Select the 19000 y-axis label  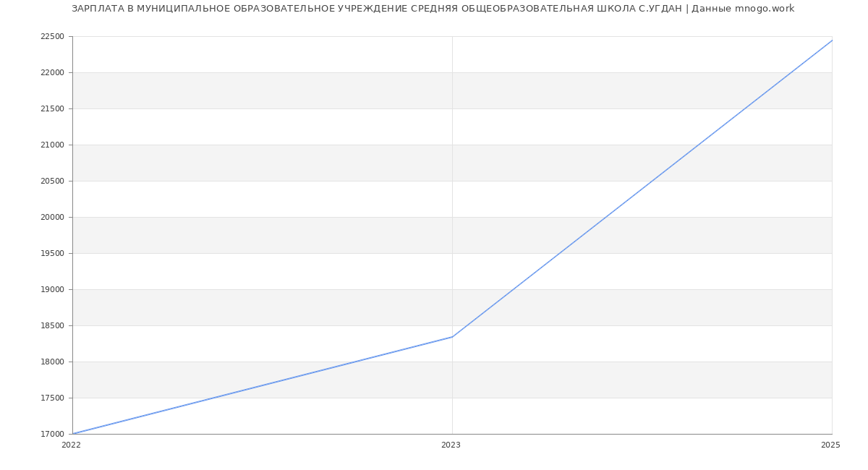pyautogui.click(x=52, y=289)
